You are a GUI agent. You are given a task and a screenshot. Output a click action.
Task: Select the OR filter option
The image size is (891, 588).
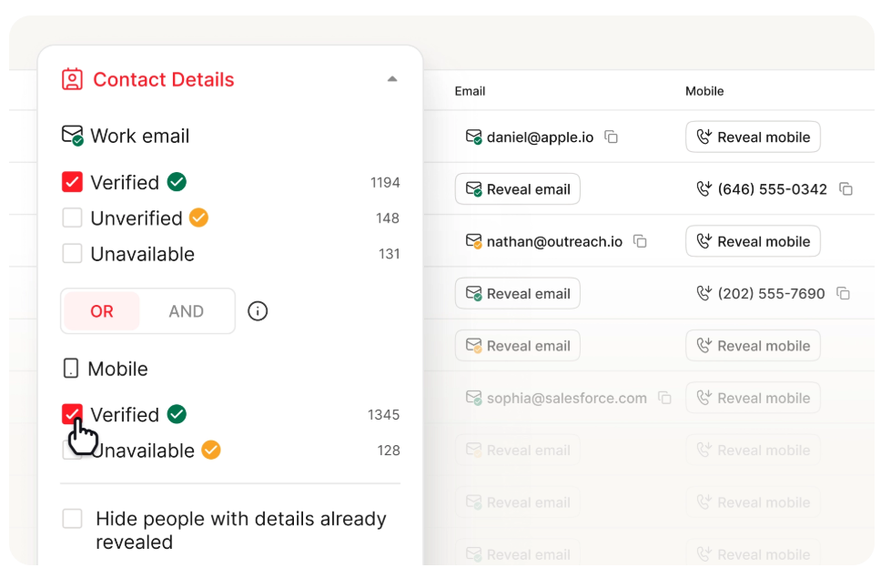(102, 311)
